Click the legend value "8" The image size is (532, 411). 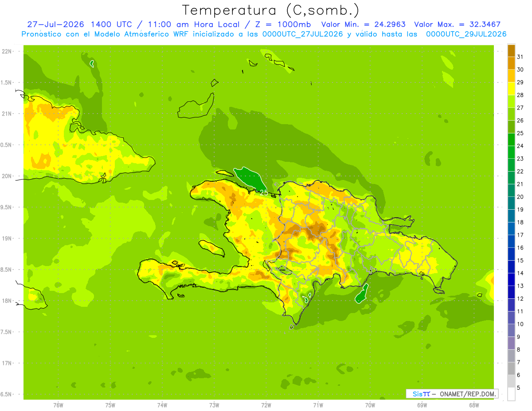tap(519, 350)
